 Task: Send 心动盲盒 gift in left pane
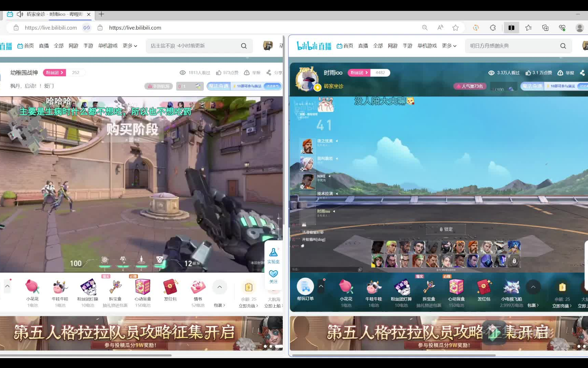143,292
